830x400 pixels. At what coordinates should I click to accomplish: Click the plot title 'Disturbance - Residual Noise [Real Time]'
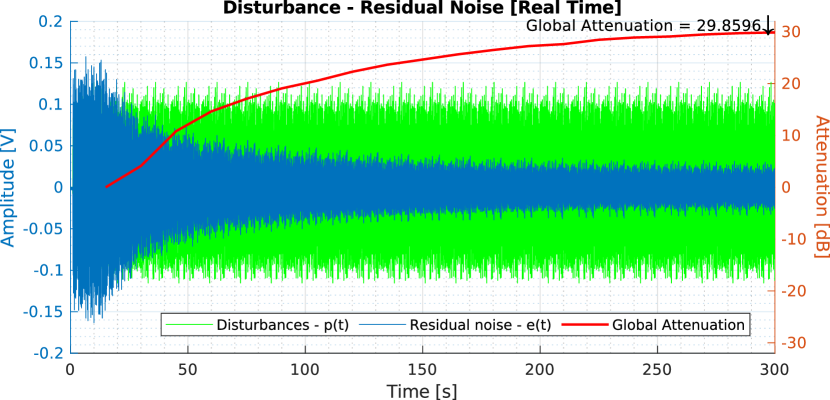pos(421,7)
